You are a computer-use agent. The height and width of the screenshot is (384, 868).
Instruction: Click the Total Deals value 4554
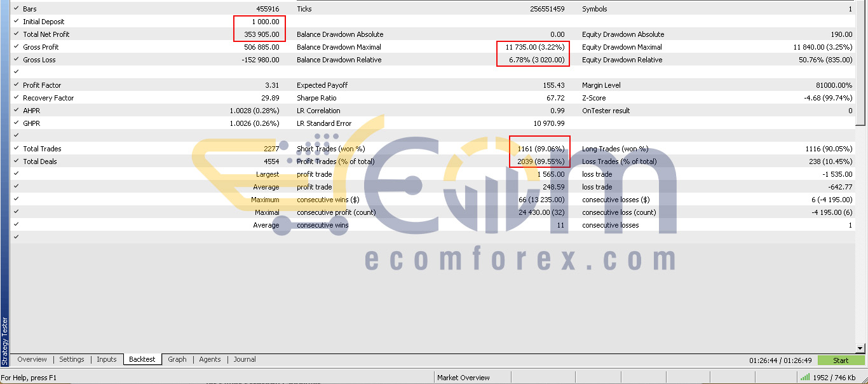271,161
